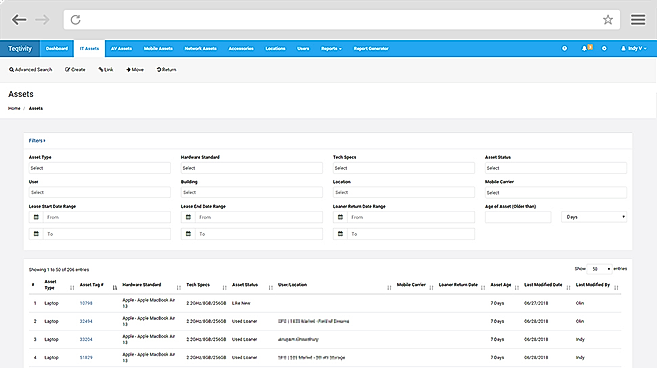Click the Link action
The height and width of the screenshot is (368, 657).
coord(106,70)
